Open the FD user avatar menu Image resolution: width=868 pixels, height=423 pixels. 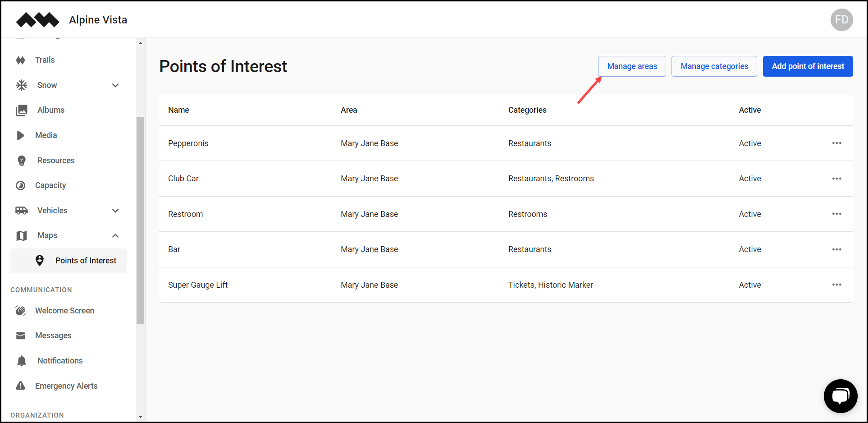click(x=841, y=20)
